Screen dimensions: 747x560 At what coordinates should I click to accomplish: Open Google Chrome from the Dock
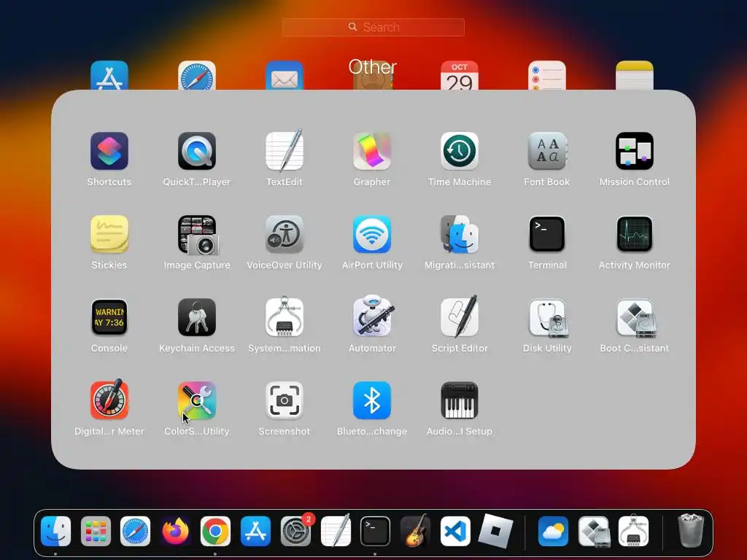point(215,531)
